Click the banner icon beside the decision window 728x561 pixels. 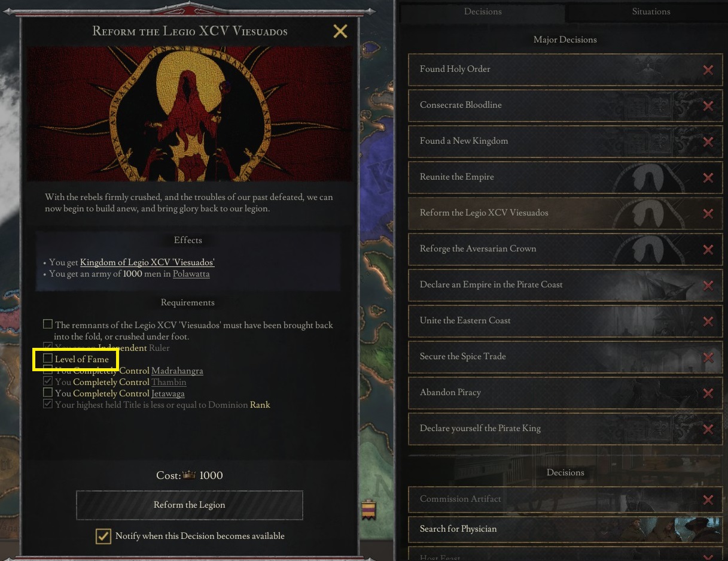tap(369, 510)
